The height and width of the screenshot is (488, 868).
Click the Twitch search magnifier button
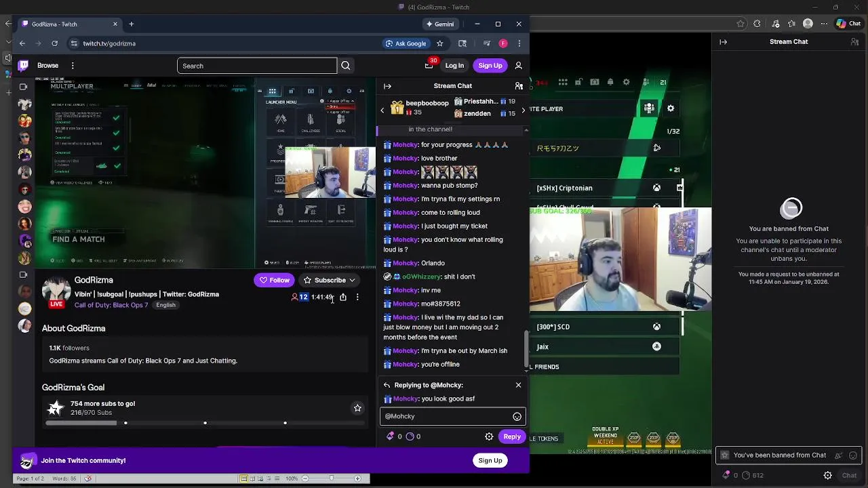click(346, 66)
